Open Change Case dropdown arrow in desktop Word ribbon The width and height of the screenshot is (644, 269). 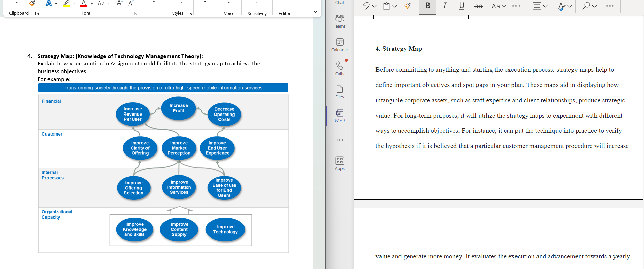click(108, 3)
